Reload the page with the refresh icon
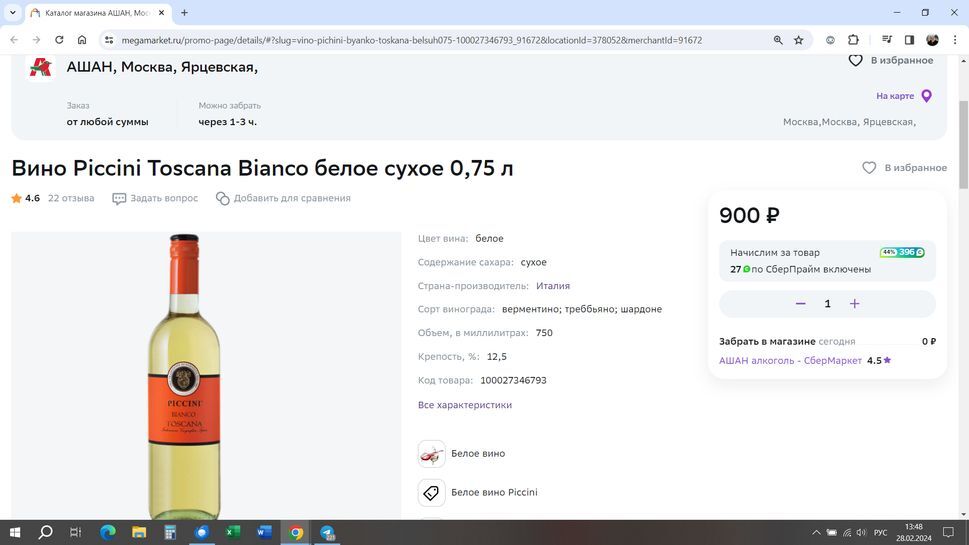Viewport: 969px width, 545px height. tap(59, 40)
